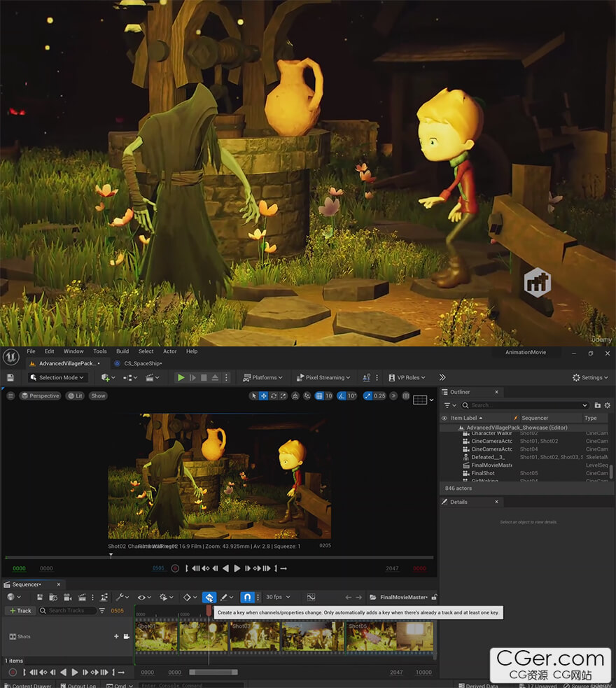Viewport: 616px width, 688px height.
Task: Render the movie with the clapperboard icon
Action: coord(82,597)
